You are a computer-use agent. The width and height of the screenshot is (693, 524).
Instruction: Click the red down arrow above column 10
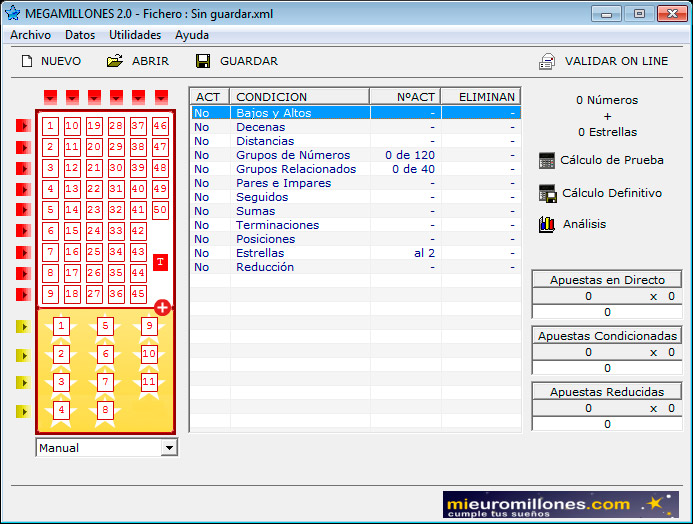pyautogui.click(x=72, y=97)
